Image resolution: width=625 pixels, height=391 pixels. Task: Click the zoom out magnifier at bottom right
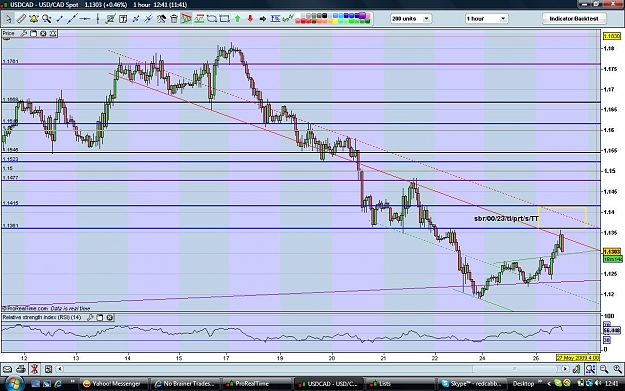point(604,369)
